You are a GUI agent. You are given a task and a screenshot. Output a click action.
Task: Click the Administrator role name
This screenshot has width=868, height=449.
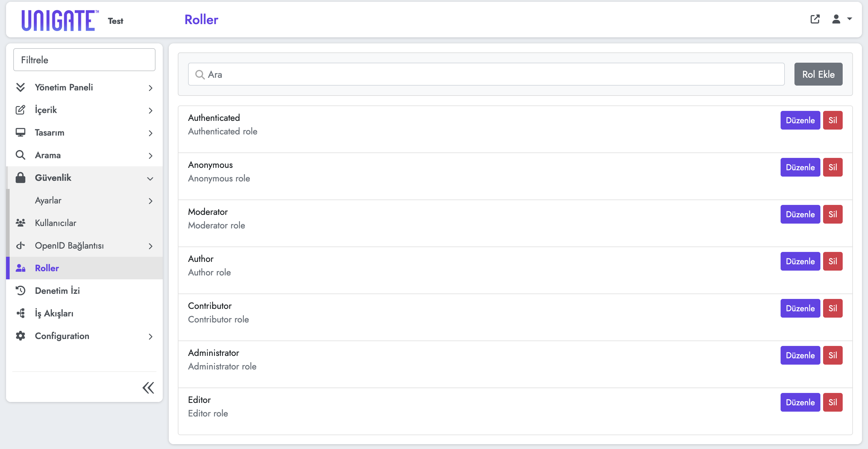[x=213, y=353]
